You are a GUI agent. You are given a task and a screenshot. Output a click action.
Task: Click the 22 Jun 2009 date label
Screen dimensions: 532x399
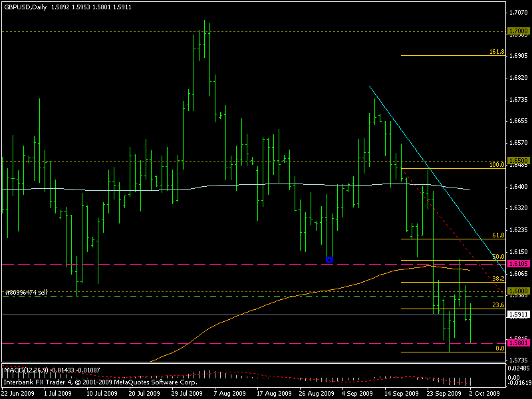19,393
